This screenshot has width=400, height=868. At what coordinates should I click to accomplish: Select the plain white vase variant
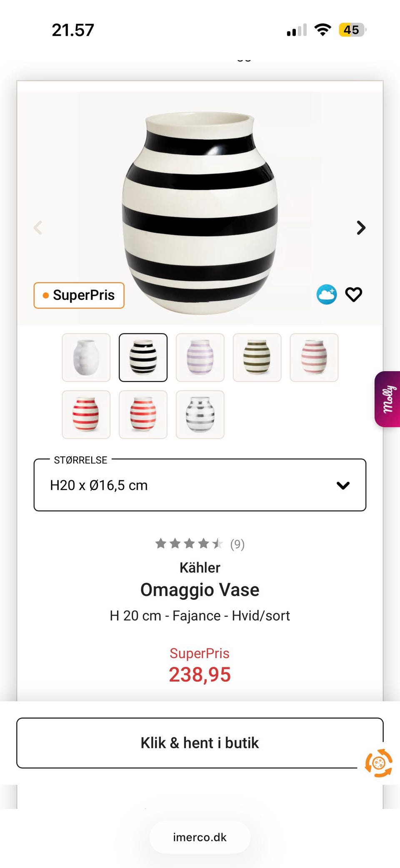coord(86,357)
